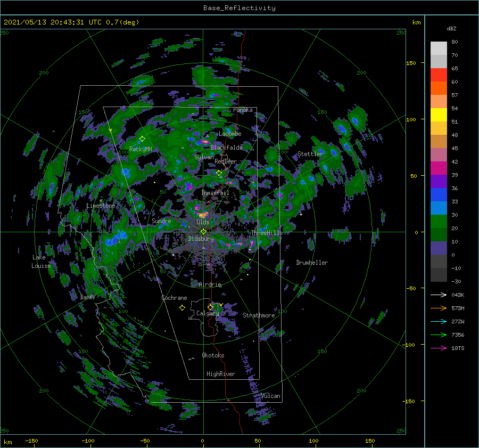Click the Stettler city label
The image size is (479, 448).
click(310, 154)
